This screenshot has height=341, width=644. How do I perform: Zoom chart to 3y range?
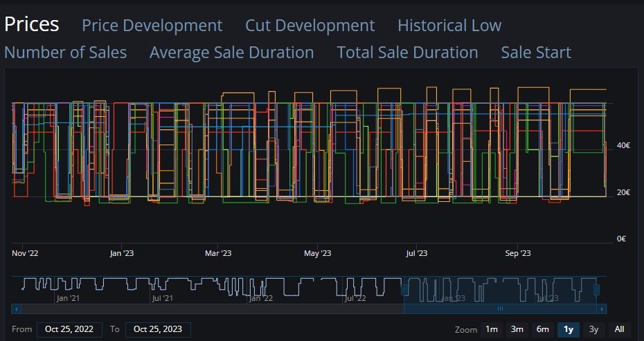pyautogui.click(x=593, y=329)
